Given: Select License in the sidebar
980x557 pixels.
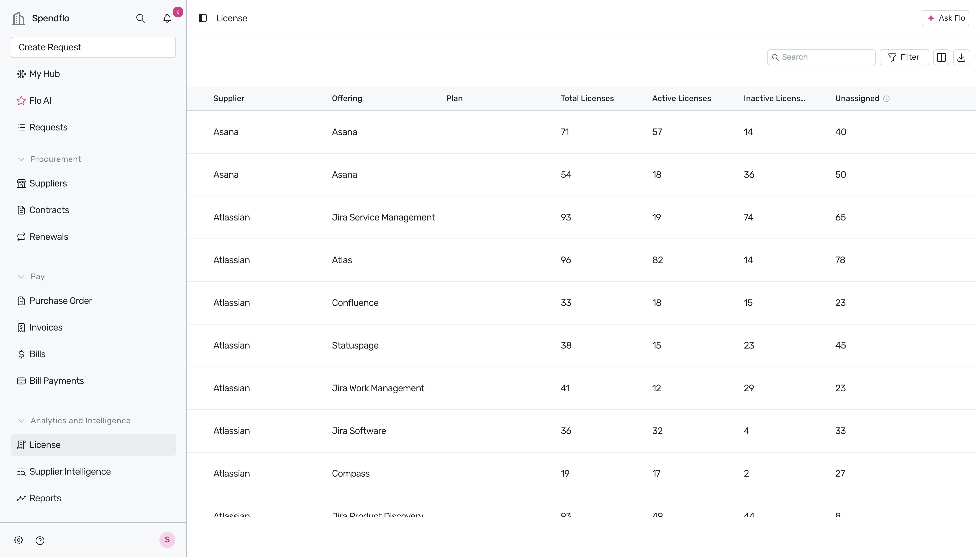Looking at the screenshot, I should [93, 445].
